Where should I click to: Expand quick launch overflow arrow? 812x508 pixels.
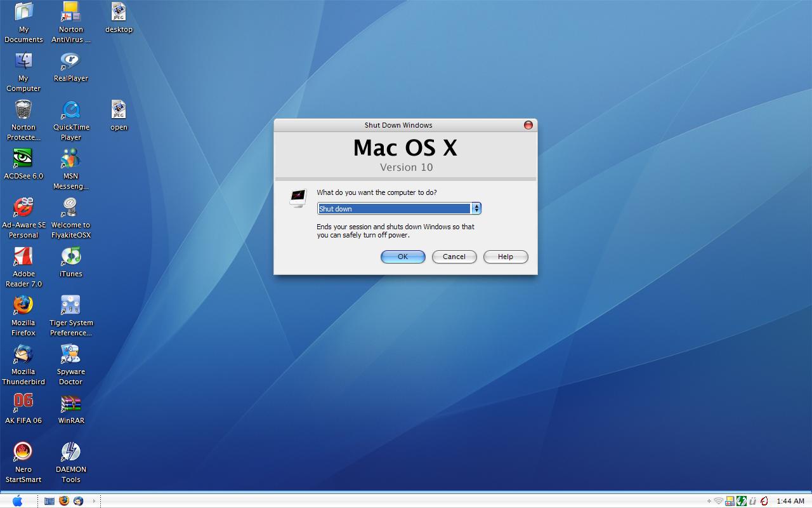94,501
